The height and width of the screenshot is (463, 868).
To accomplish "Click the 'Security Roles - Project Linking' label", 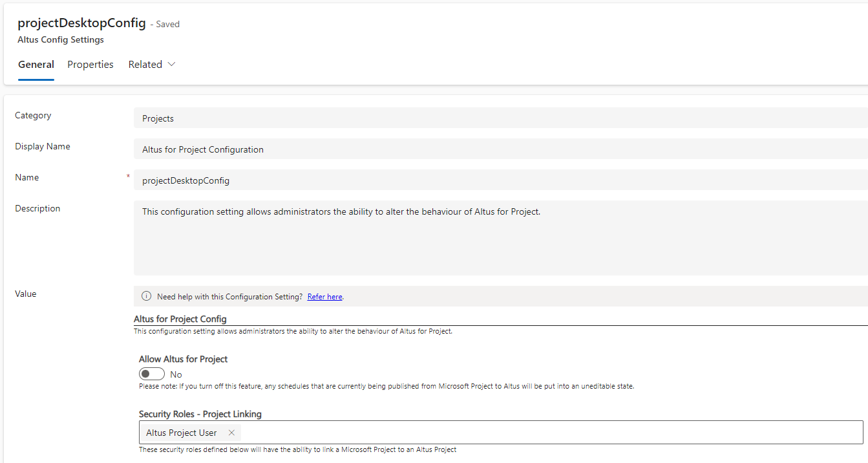I will [x=200, y=414].
